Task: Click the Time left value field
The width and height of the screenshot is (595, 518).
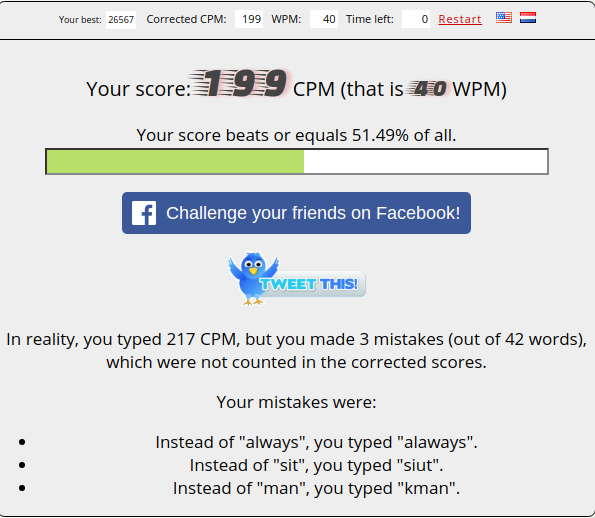Action: [416, 19]
